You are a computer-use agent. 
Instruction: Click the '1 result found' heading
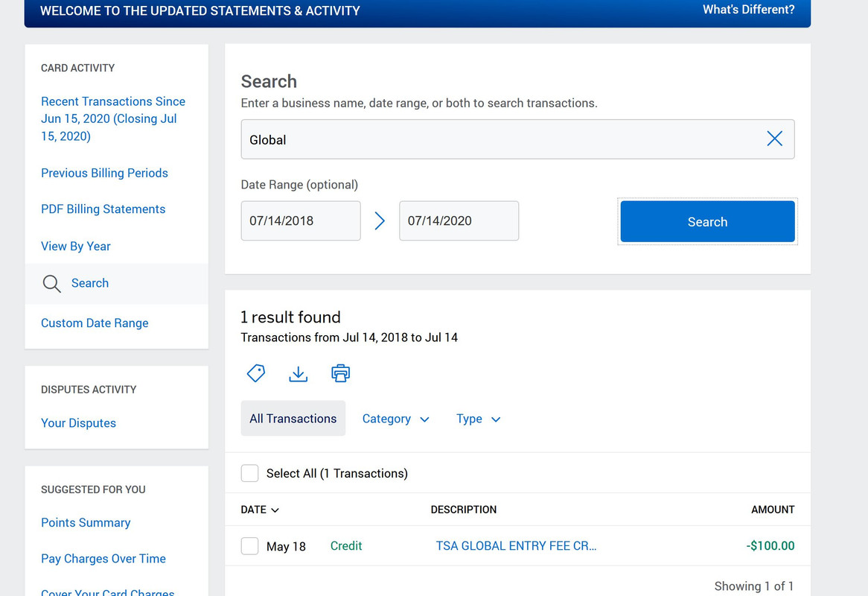(x=290, y=317)
